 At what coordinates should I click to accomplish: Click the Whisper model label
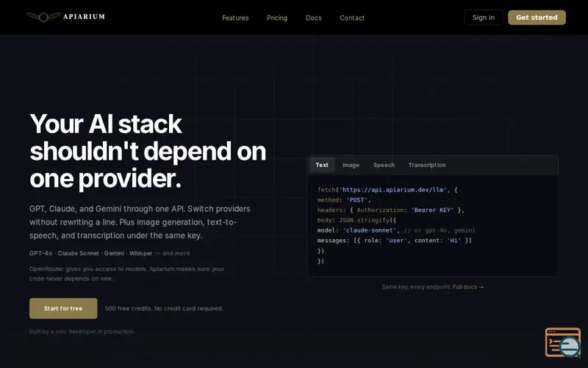tap(140, 253)
